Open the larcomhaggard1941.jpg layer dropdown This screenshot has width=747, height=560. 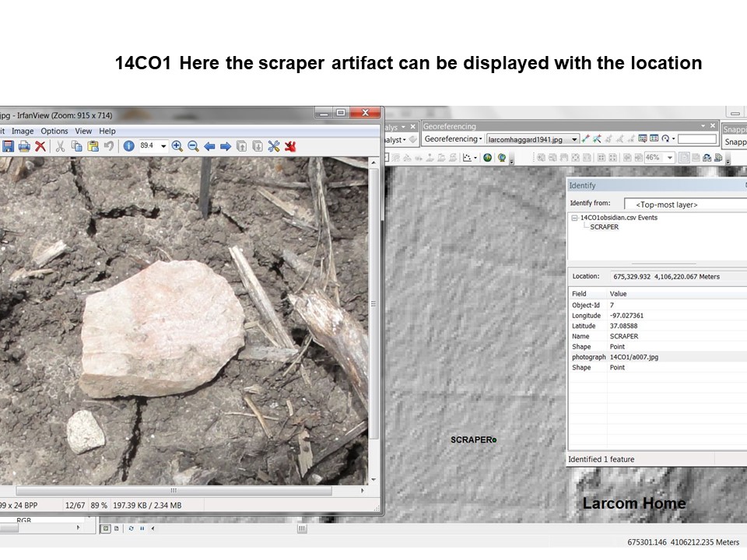(574, 139)
